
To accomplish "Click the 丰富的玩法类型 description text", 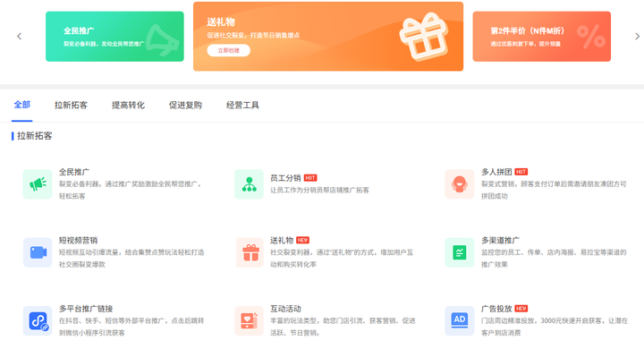I will (x=343, y=327).
